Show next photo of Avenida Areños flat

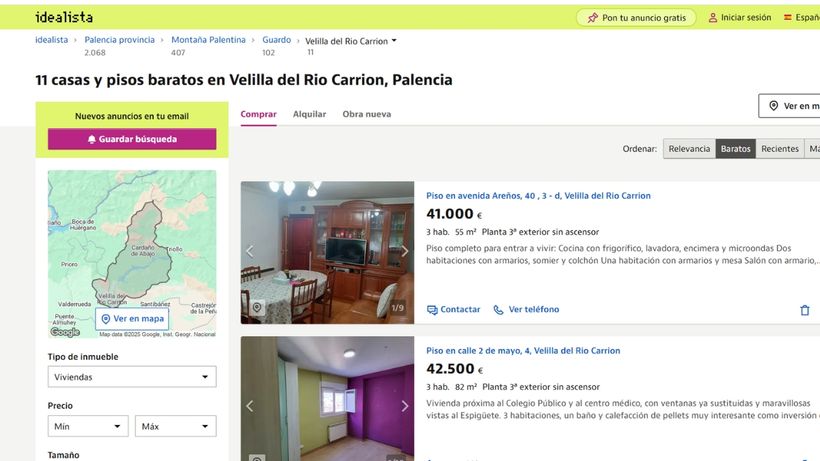point(404,251)
